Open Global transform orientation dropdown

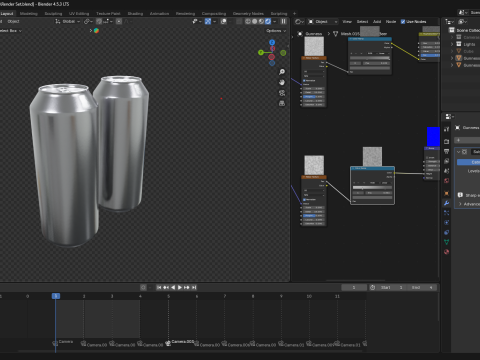(x=68, y=21)
